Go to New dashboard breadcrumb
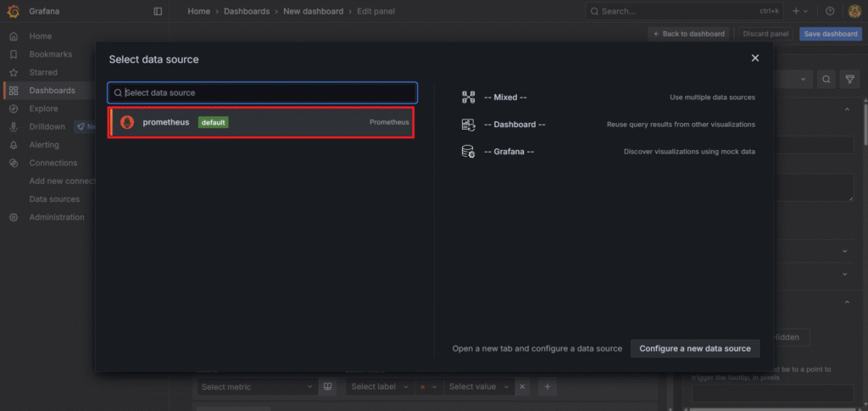Image resolution: width=868 pixels, height=411 pixels. click(x=314, y=11)
